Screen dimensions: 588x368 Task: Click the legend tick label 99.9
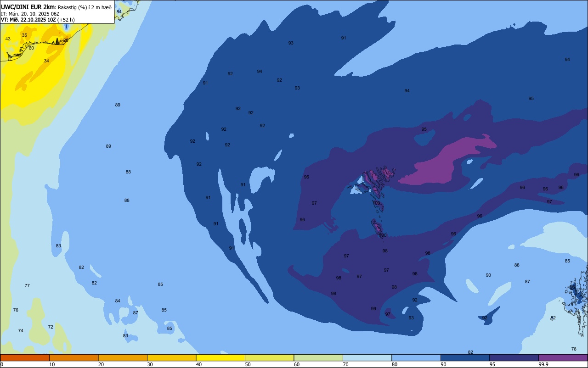click(543, 364)
